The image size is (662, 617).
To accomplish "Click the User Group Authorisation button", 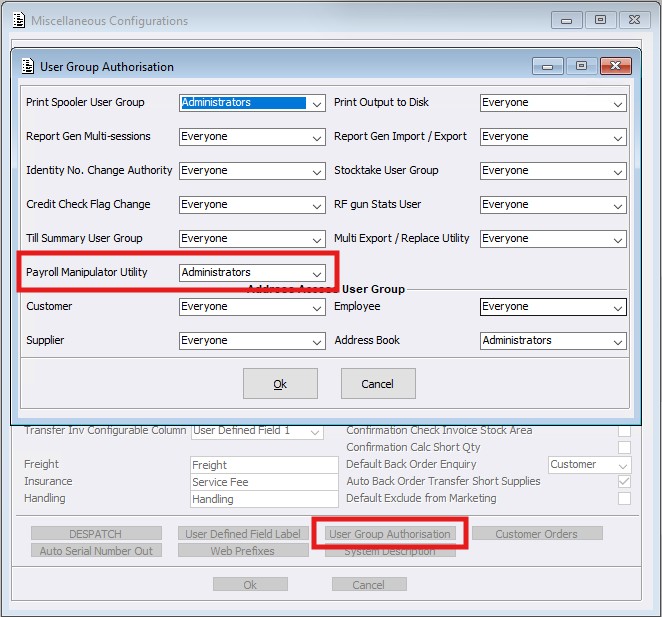I will [x=391, y=534].
